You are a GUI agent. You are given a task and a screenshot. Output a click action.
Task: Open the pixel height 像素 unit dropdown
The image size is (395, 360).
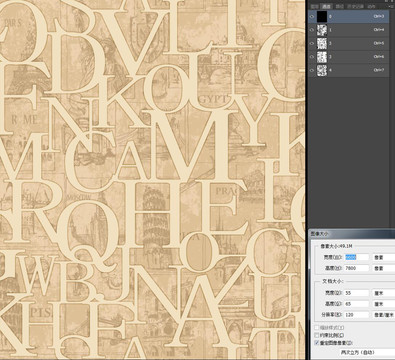(x=384, y=268)
